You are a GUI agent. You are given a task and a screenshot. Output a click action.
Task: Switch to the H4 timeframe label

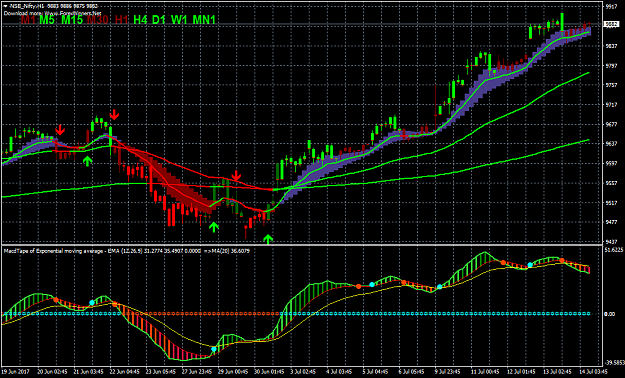tap(140, 20)
